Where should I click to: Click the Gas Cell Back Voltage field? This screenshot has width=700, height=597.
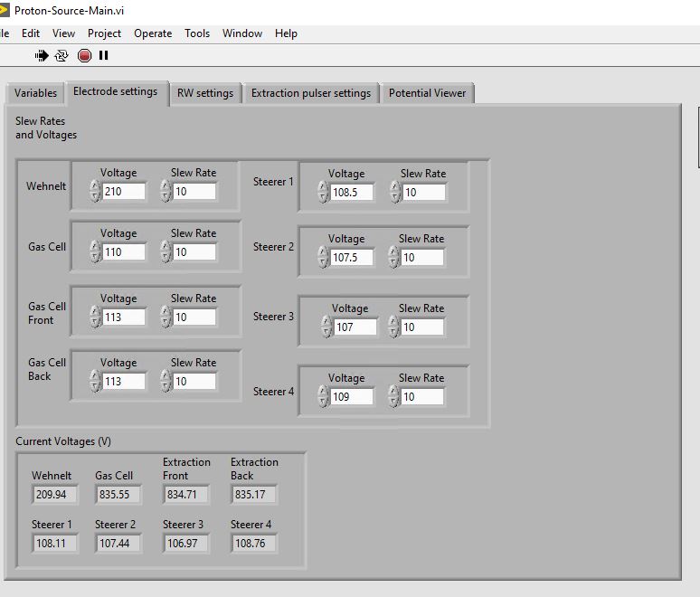pyautogui.click(x=124, y=382)
